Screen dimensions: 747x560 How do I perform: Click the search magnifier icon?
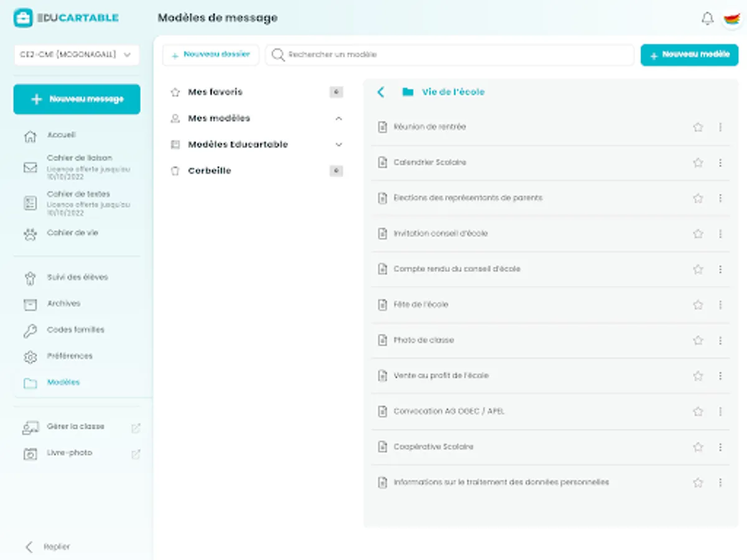(278, 55)
